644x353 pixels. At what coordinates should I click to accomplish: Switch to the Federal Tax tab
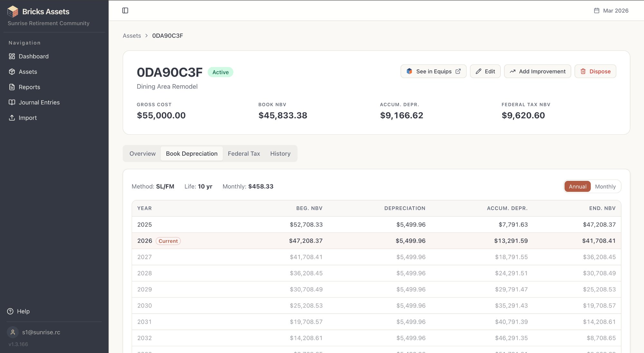[244, 154]
